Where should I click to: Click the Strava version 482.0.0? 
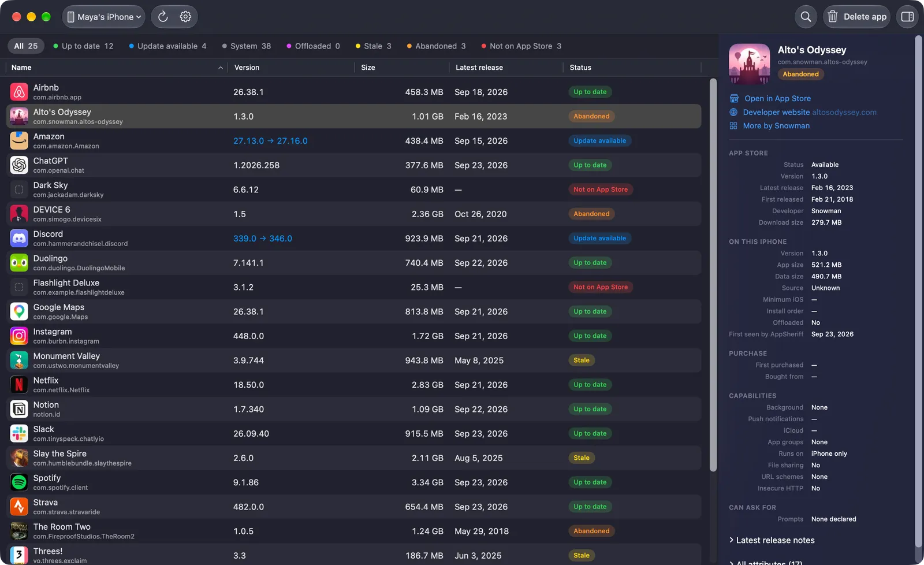[x=248, y=507]
